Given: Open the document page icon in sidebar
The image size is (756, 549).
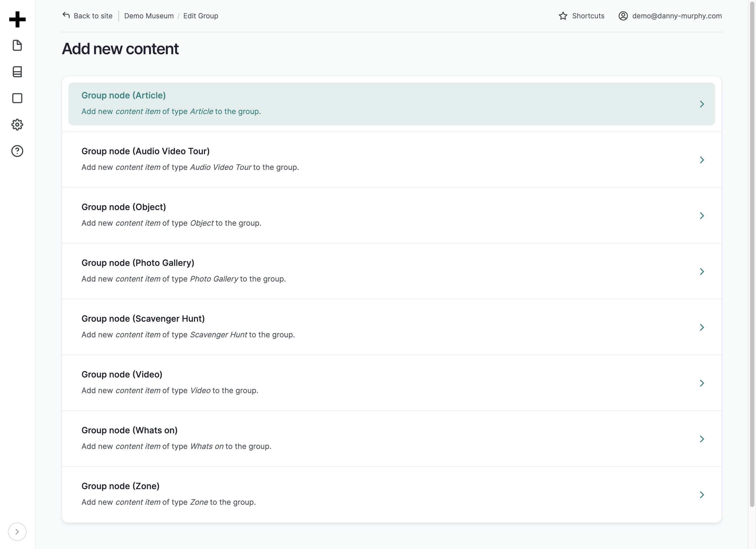Looking at the screenshot, I should (x=17, y=45).
